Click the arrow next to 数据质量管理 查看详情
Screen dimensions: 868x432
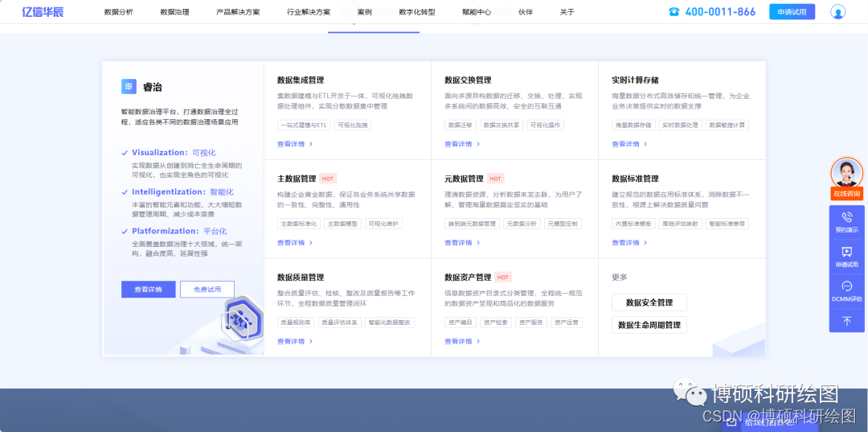tap(311, 341)
